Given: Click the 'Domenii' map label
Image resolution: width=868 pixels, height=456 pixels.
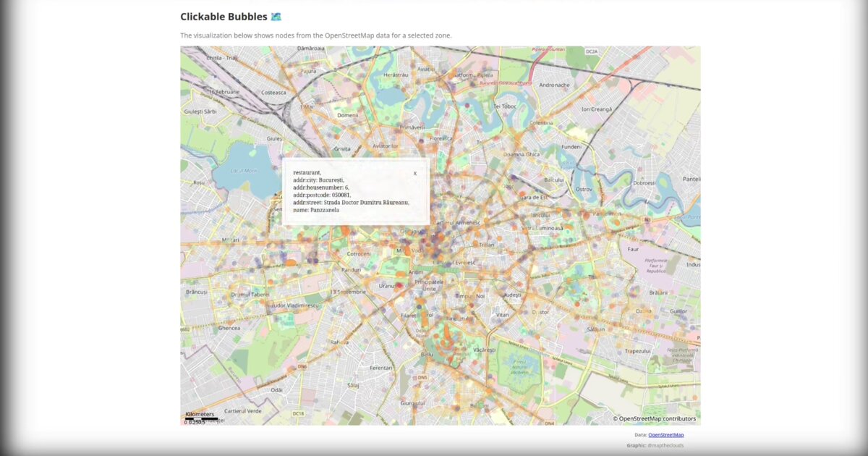Looking at the screenshot, I should coord(348,115).
